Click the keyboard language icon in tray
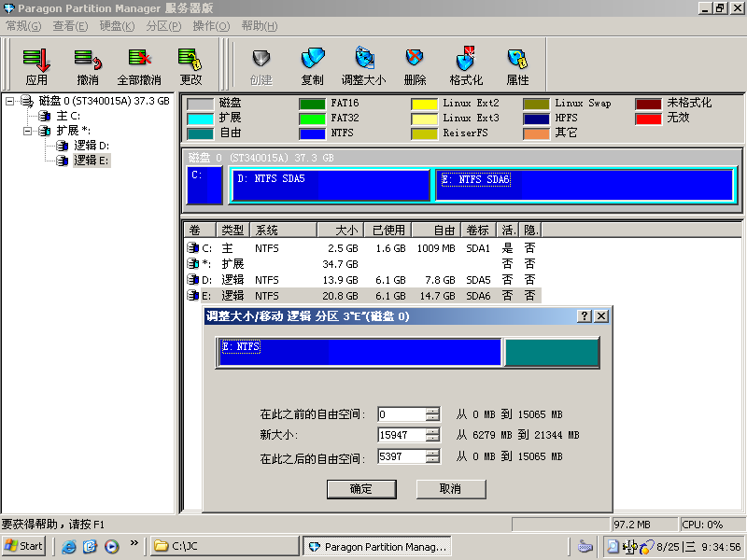This screenshot has height=560, width=747. click(585, 547)
